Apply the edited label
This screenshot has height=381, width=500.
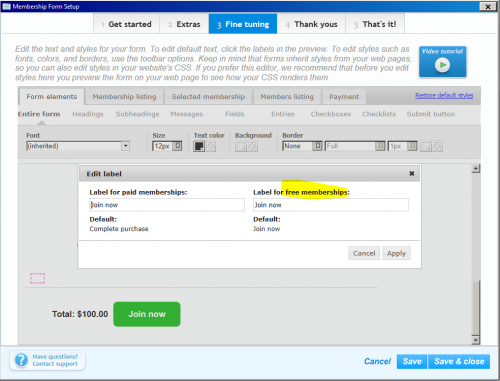[396, 253]
